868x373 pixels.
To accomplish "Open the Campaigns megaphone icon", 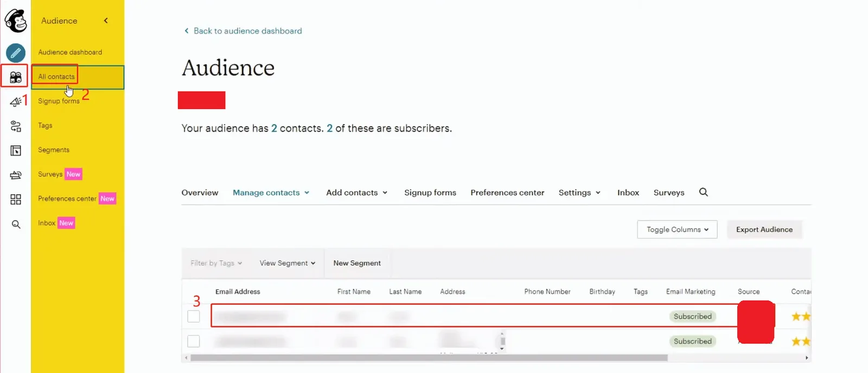I will pyautogui.click(x=16, y=101).
